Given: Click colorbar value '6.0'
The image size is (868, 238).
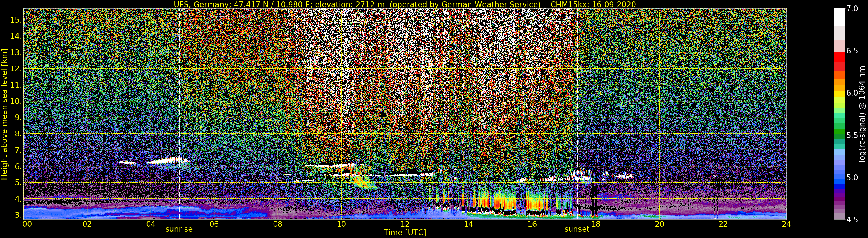Looking at the screenshot, I should (x=852, y=93).
